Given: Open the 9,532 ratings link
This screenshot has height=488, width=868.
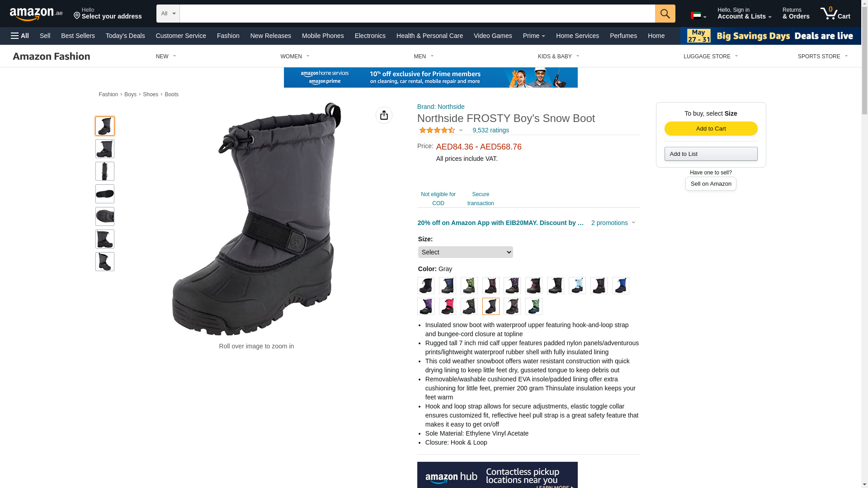Looking at the screenshot, I should pyautogui.click(x=491, y=130).
